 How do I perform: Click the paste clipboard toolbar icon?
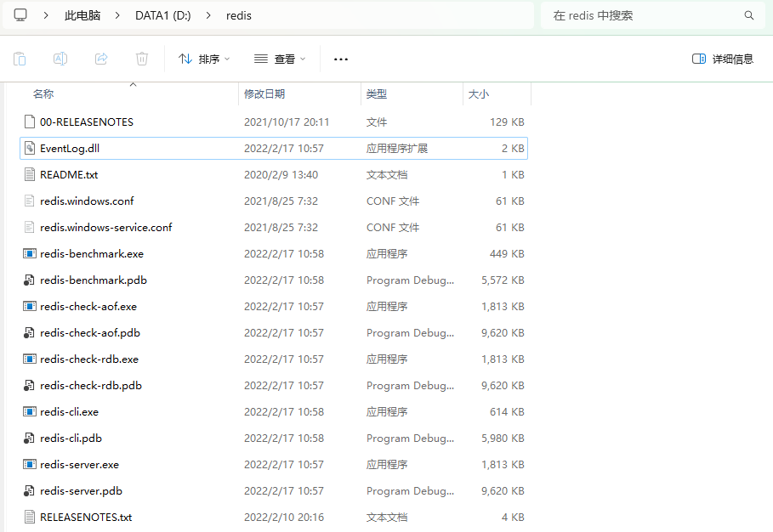click(20, 59)
